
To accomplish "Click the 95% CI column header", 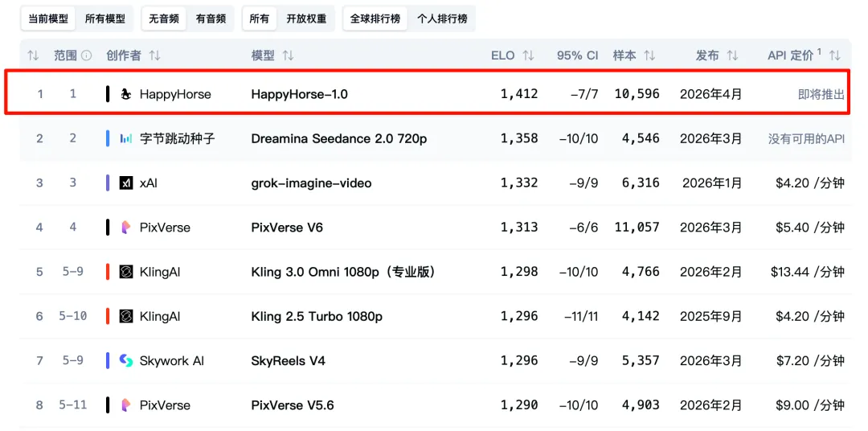I will click(577, 55).
